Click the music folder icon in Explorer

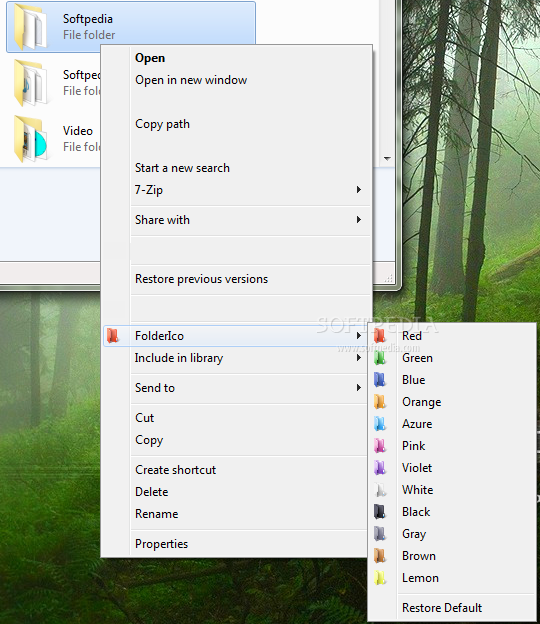pyautogui.click(x=31, y=83)
